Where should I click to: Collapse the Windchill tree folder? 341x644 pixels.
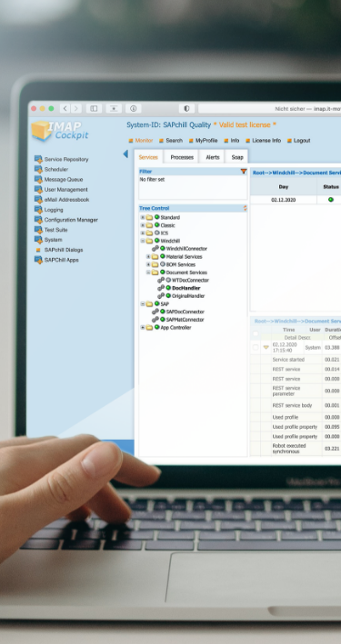coord(143,241)
